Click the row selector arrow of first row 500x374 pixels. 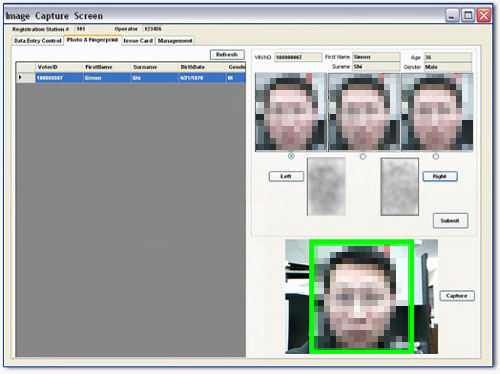pos(26,78)
